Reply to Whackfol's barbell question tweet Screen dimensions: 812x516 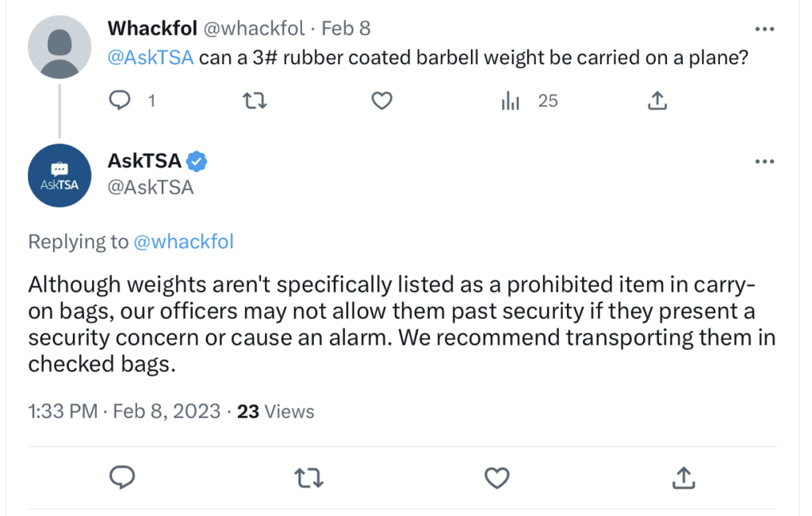121,101
